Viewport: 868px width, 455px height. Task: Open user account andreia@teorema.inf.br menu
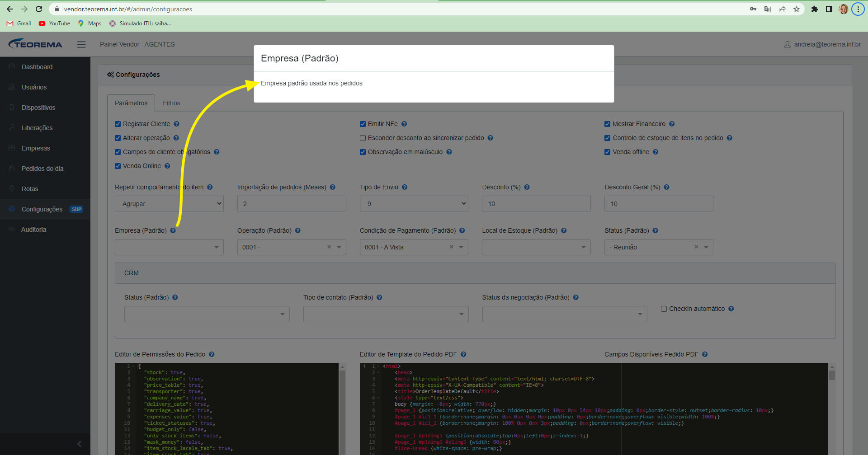[x=822, y=44]
